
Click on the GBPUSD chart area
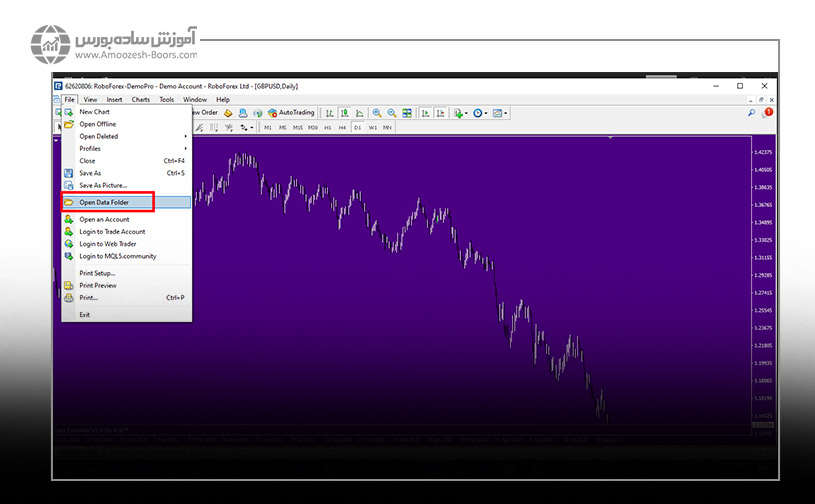pyautogui.click(x=450, y=300)
